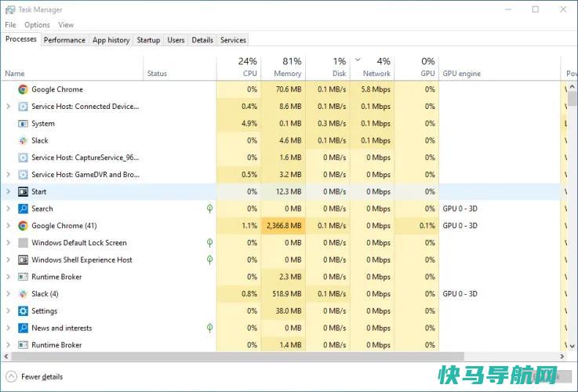Screen dimensions: 578x392
Task: Click the 2,366.8 MB memory cell
Action: click(x=283, y=226)
